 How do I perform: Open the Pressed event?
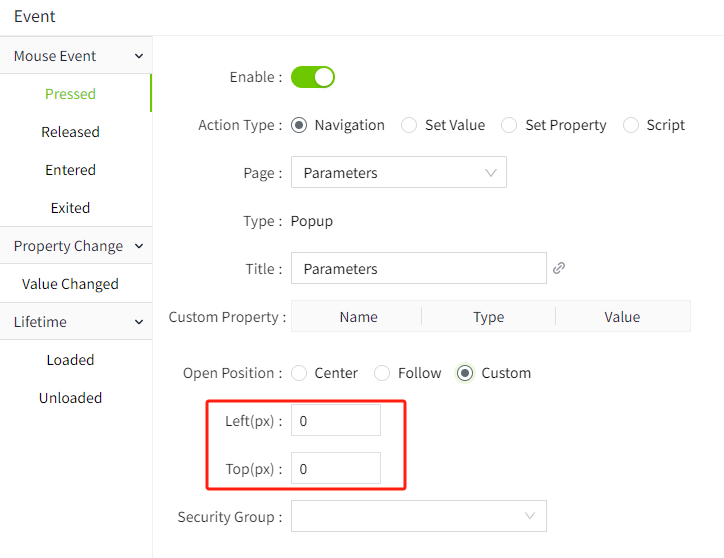[x=70, y=94]
